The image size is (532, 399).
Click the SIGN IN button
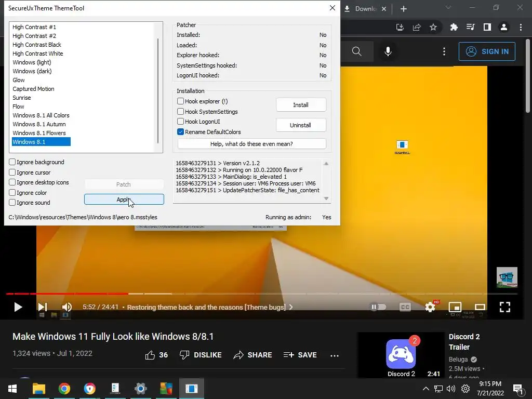[487, 51]
